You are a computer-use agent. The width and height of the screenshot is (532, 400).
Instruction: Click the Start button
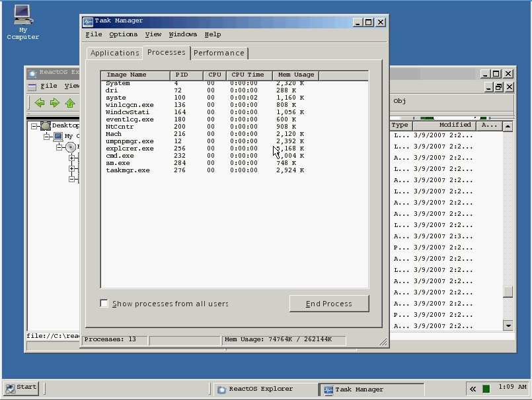[20, 387]
